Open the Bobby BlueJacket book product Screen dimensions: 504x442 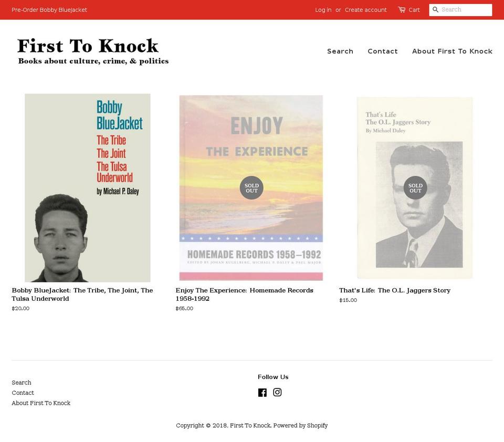click(x=87, y=187)
